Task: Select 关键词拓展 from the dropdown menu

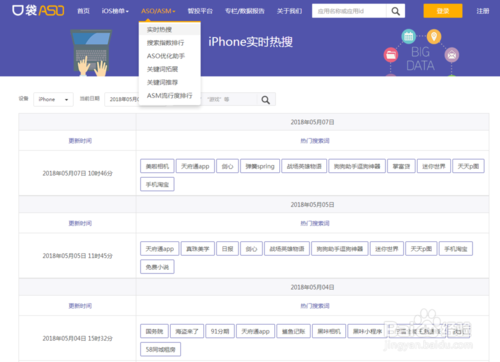Action: coord(170,69)
